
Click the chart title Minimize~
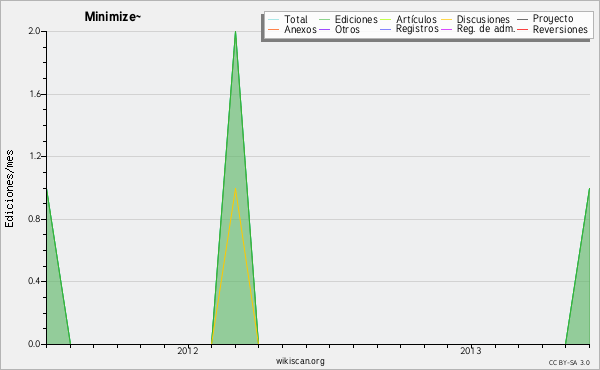pyautogui.click(x=112, y=17)
